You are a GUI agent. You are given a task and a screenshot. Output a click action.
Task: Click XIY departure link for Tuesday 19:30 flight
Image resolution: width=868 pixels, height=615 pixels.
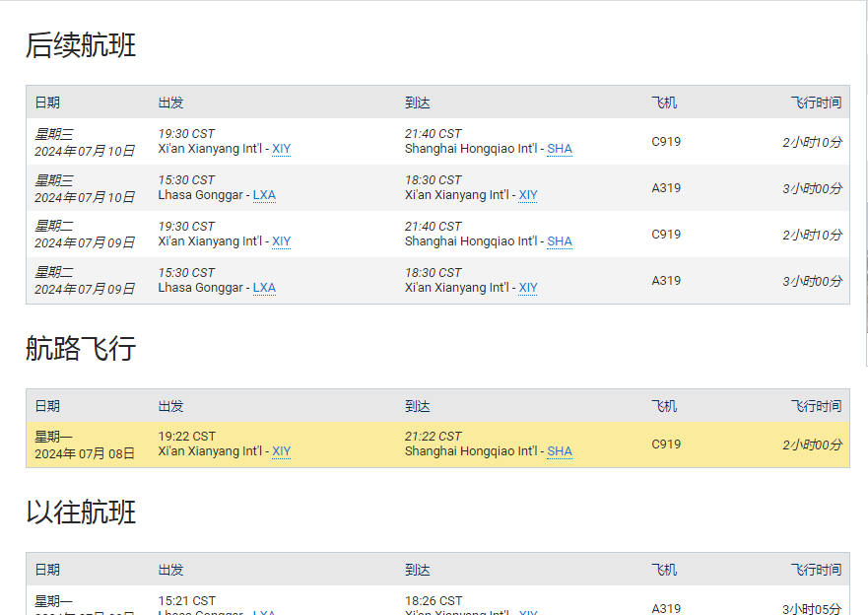coord(282,241)
